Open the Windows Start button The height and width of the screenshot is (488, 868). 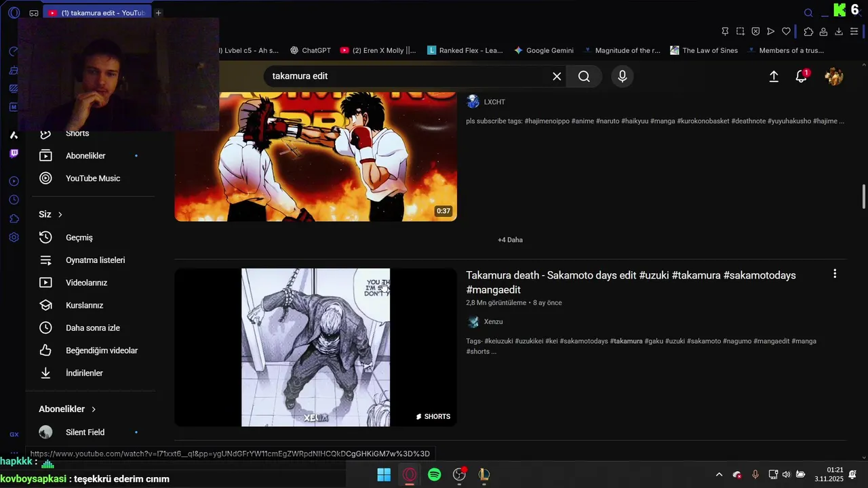tap(384, 474)
